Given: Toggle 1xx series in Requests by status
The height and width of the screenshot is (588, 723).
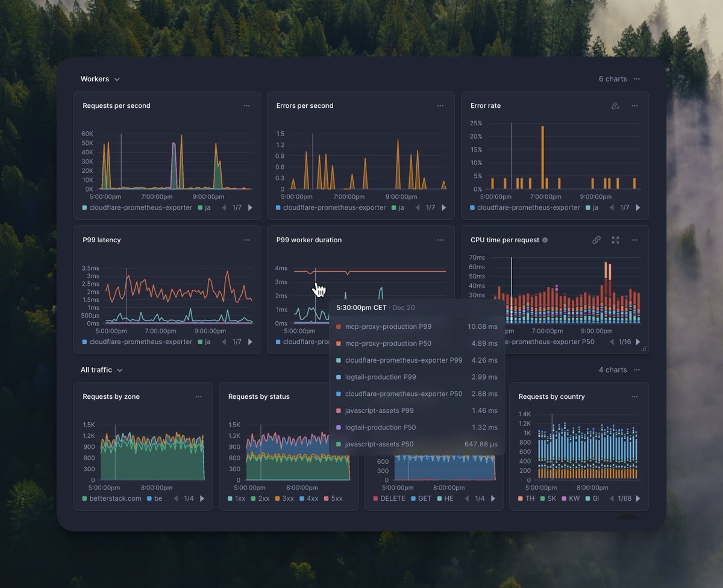Looking at the screenshot, I should [237, 498].
